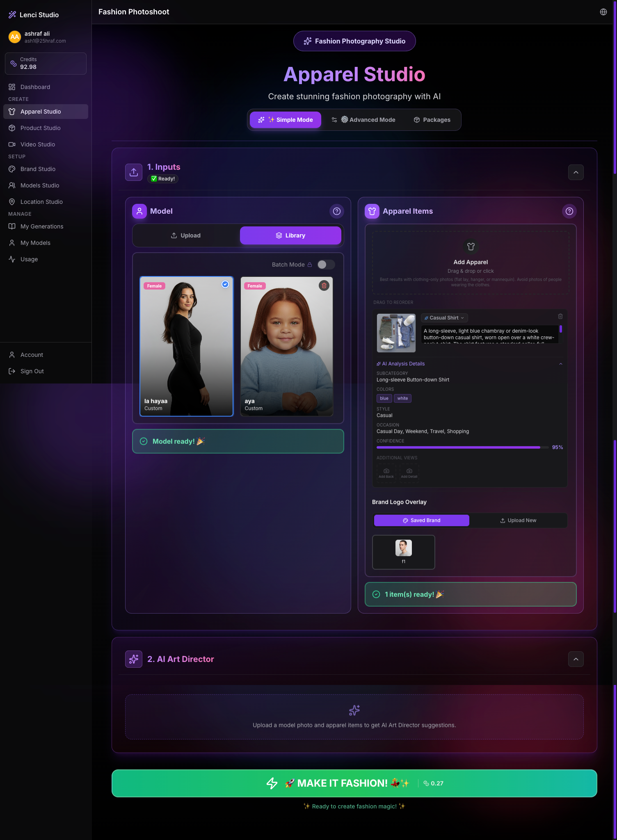Collapse the AI Art Director section
This screenshot has height=840, width=617.
[x=576, y=659]
